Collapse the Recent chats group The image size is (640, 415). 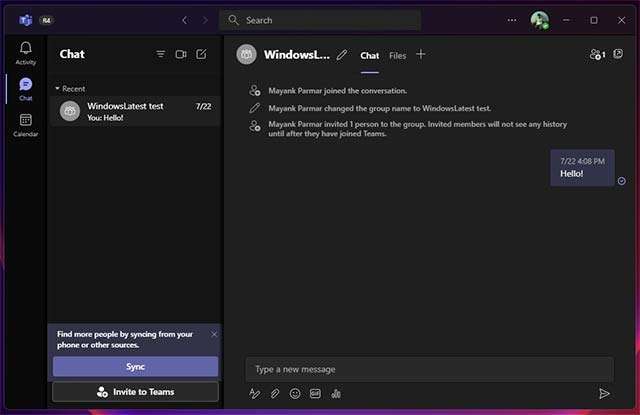[x=70, y=89]
